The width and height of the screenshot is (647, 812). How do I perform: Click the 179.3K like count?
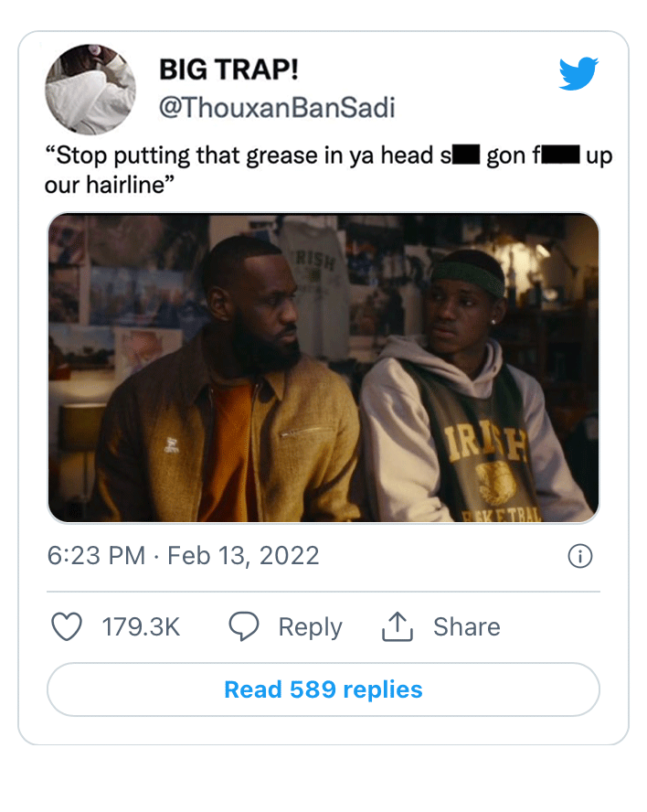coord(141,626)
